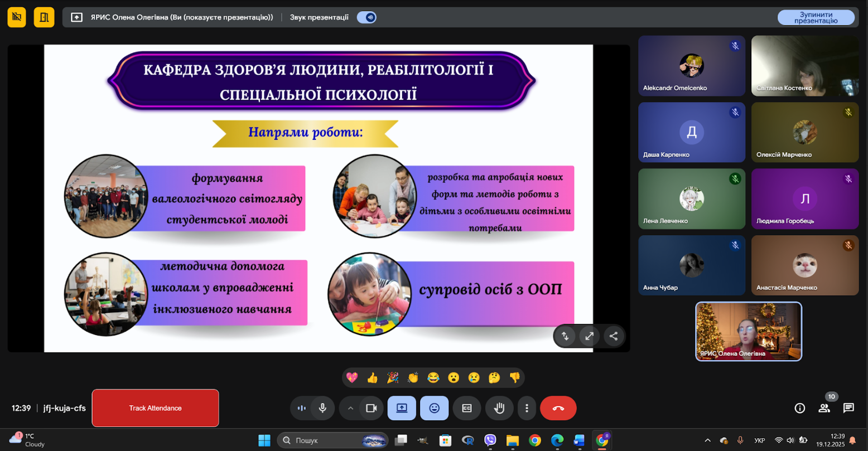Show hidden system tray icons chevron
868x451 pixels.
tap(707, 440)
